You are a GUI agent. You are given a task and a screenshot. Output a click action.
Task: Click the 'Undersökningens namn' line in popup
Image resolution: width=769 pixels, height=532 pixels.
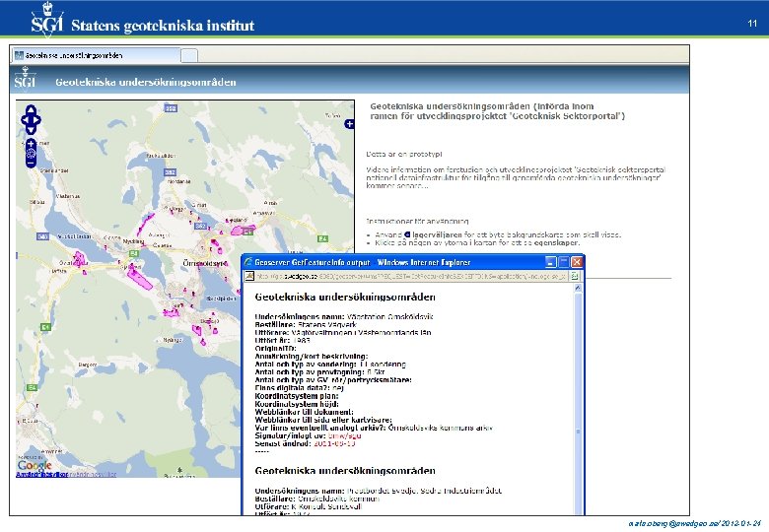(x=344, y=316)
